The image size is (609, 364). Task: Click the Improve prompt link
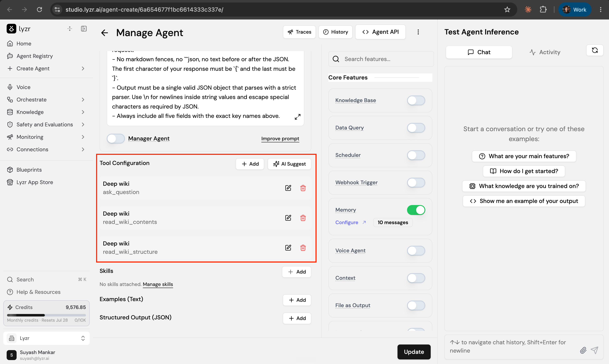tap(280, 139)
